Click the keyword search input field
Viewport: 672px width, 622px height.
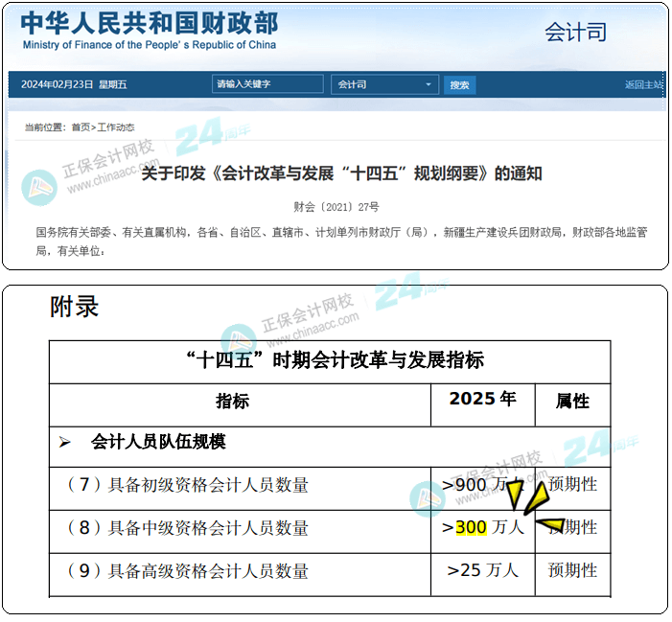pos(267,84)
